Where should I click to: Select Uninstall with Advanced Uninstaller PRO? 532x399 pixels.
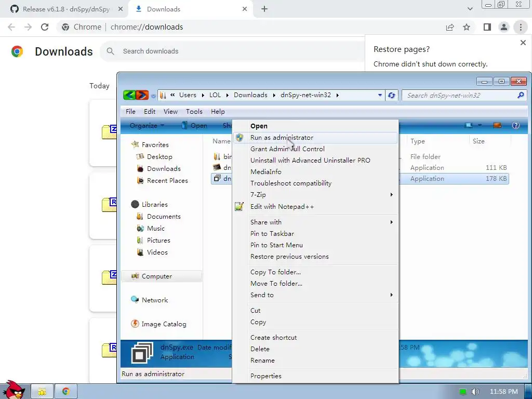[x=315, y=160]
